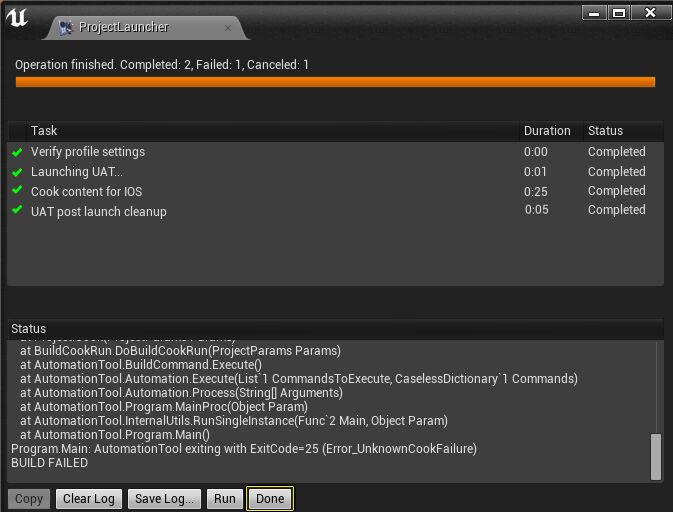Click the 0:01 duration value

[535, 172]
